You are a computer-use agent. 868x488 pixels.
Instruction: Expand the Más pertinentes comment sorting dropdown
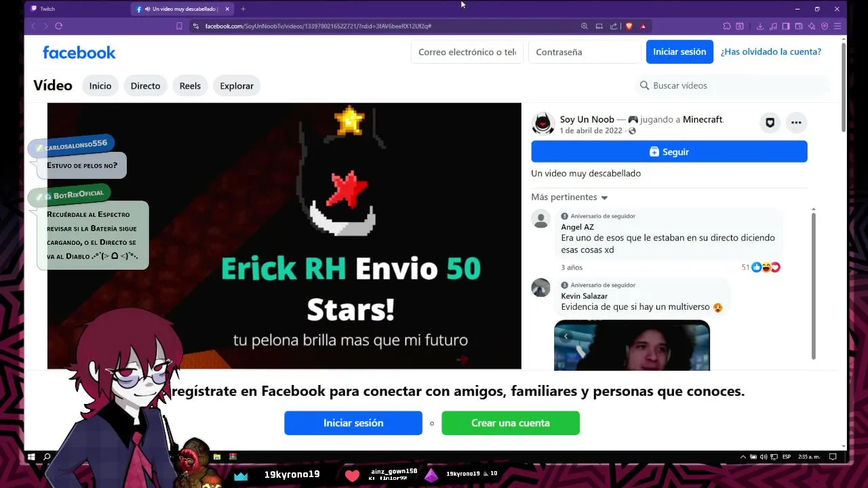[570, 197]
